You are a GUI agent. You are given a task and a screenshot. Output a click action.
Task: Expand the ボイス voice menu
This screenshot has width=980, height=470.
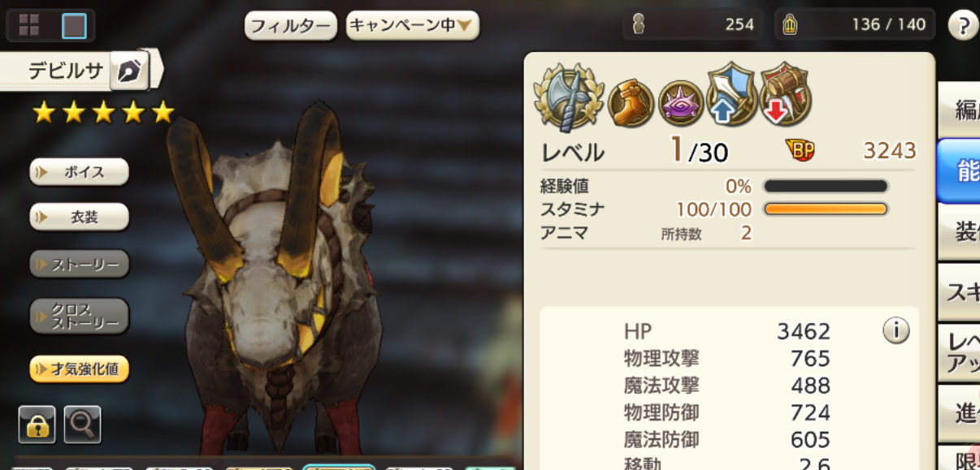pos(80,172)
